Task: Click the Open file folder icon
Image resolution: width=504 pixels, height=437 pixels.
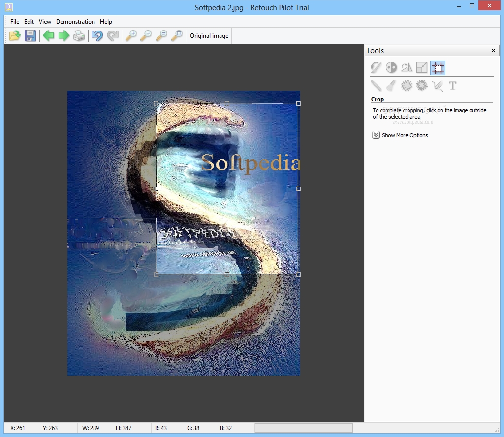Action: (15, 35)
